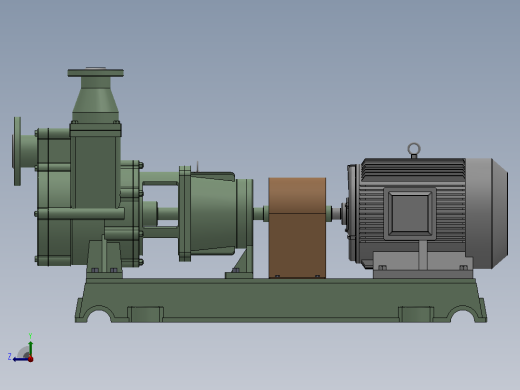The image size is (520, 390).
Task: Pick the conical discharge nozzle
Action: 96,100
